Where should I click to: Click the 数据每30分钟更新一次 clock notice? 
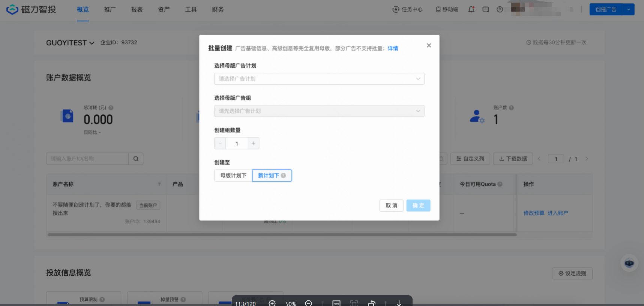557,43
